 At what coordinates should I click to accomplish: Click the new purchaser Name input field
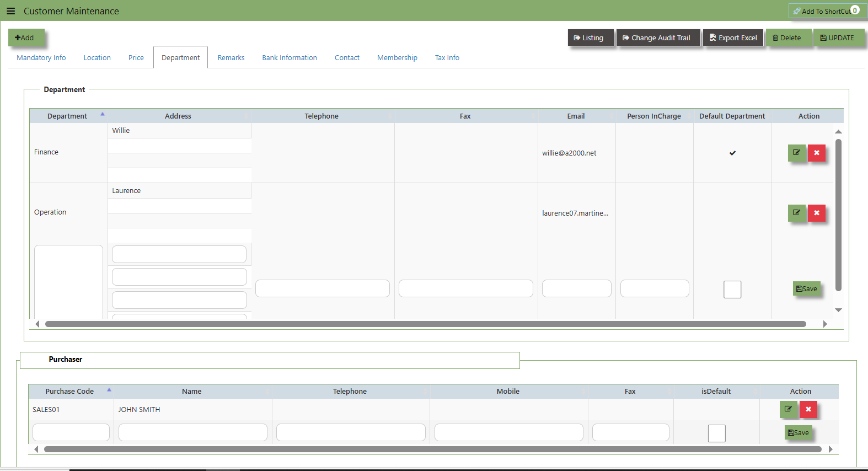click(193, 432)
